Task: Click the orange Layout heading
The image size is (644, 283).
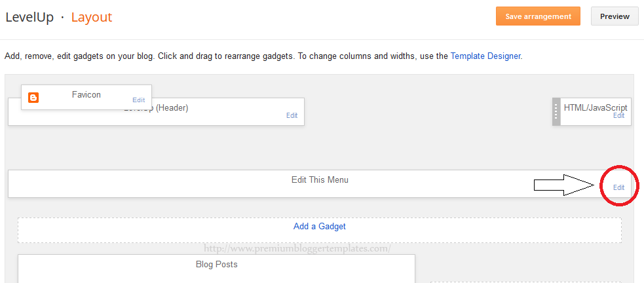Action: (92, 17)
